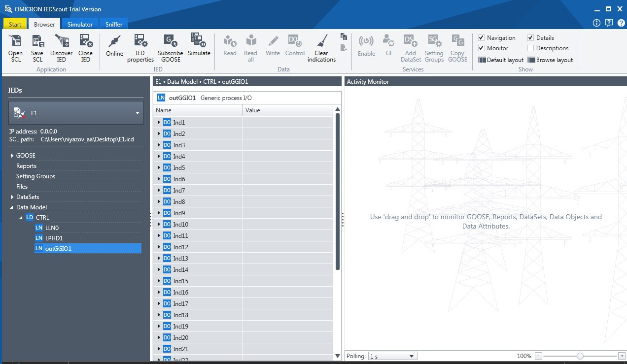Click data table vertical scrollbar
This screenshot has width=627, height=364.
click(338, 191)
